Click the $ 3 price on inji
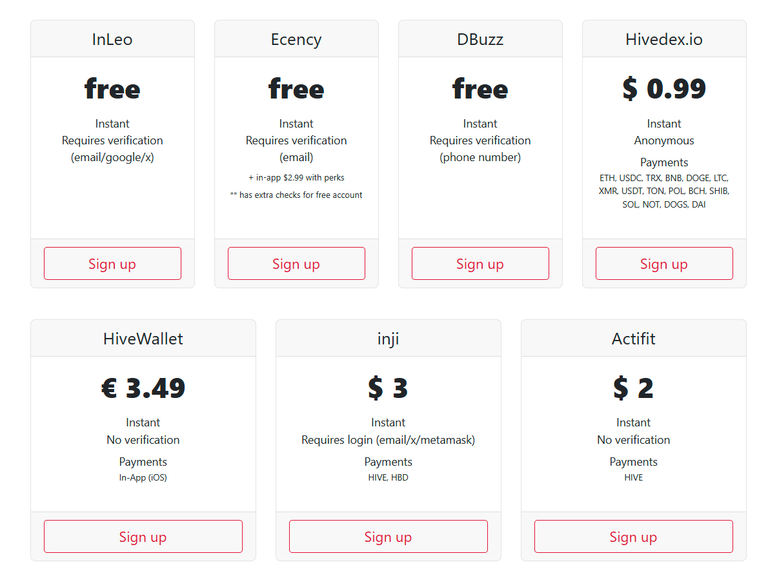768x572 pixels. (388, 388)
